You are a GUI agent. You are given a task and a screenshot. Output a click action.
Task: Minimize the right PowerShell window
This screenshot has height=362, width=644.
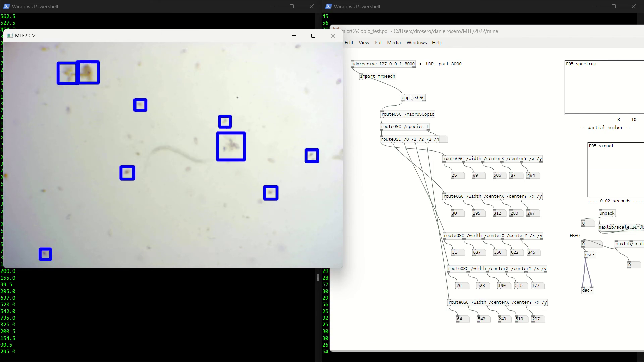click(594, 6)
